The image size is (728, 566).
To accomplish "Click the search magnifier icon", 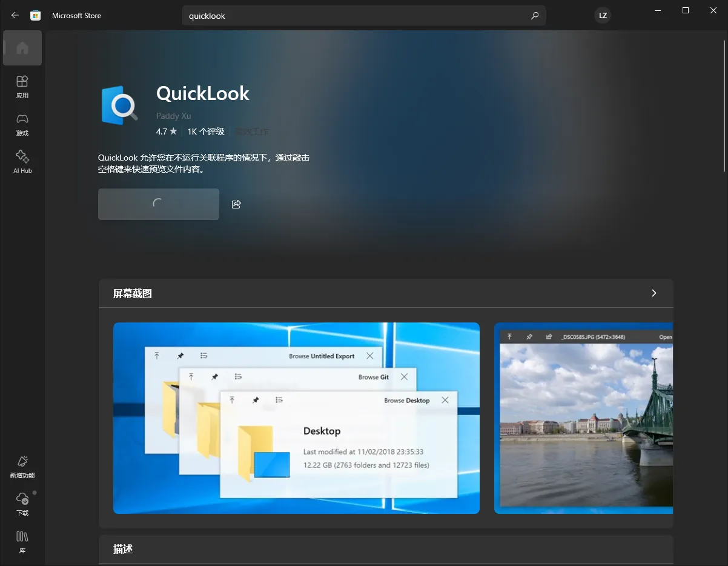I will 535,16.
